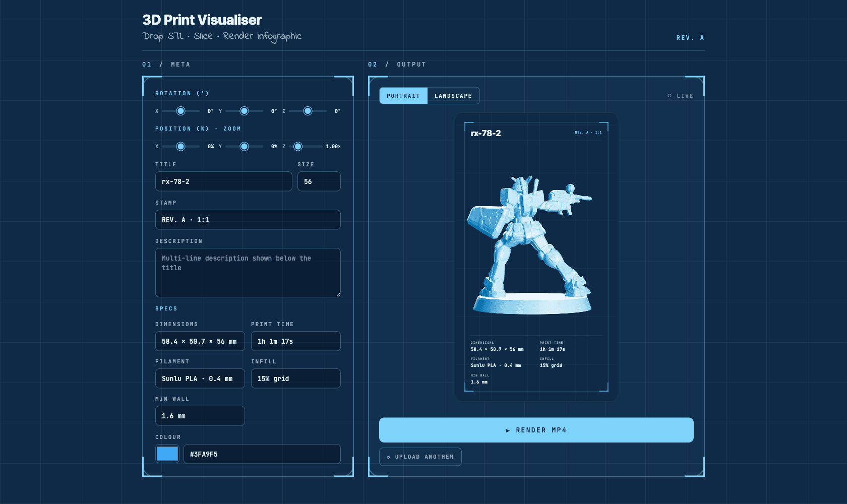The width and height of the screenshot is (847, 504).
Task: Click the 1.00× zoom value
Action: click(x=333, y=146)
